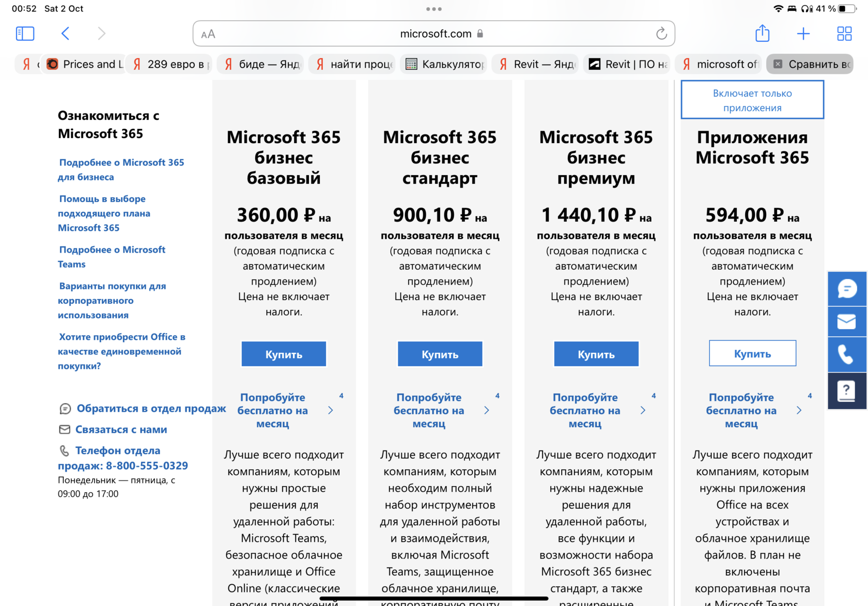Open a new tab with plus icon
Screen dimensions: 868x606
coord(803,34)
